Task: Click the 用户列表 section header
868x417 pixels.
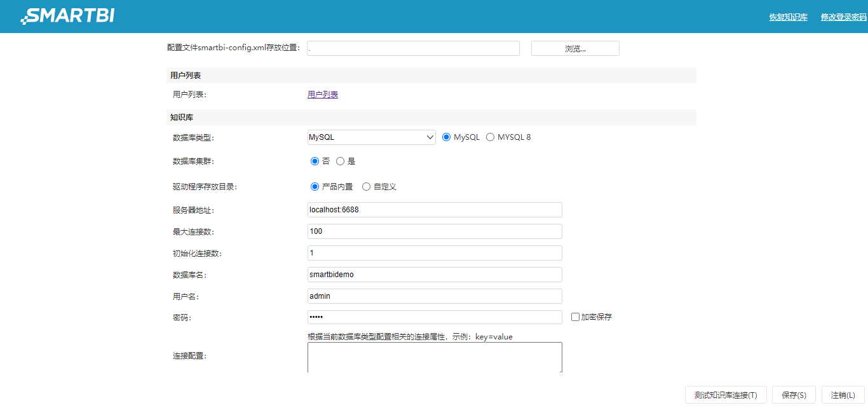Action: coord(431,76)
